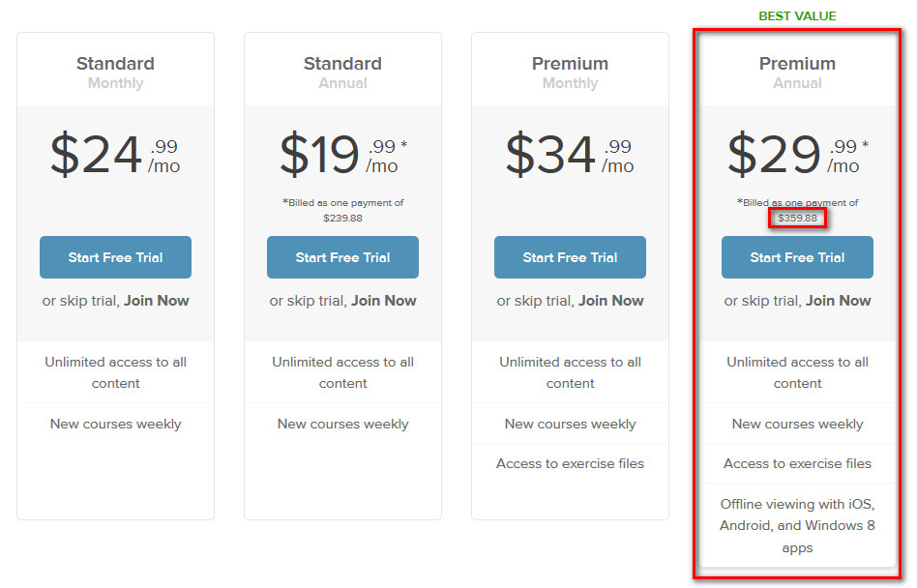Click Offline viewing with iOS, Android feature
The width and height of the screenshot is (917, 588).
click(x=797, y=526)
